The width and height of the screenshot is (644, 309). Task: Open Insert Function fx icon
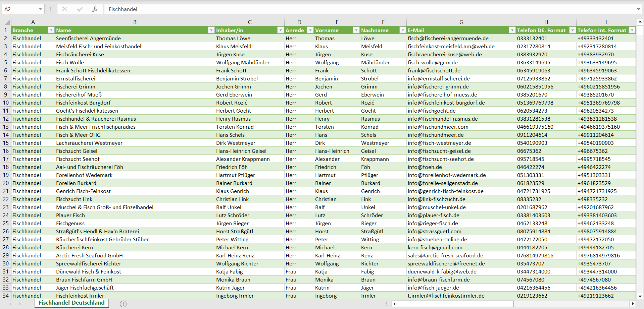click(x=95, y=9)
